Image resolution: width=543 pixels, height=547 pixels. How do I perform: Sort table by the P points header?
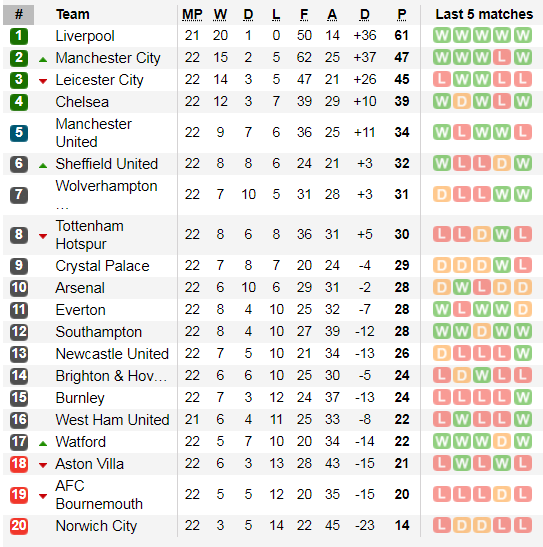click(402, 15)
